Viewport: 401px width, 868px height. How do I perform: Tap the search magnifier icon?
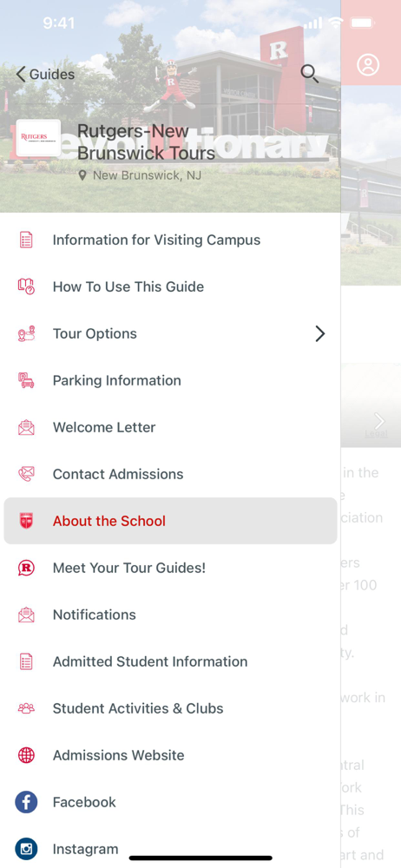coord(310,74)
